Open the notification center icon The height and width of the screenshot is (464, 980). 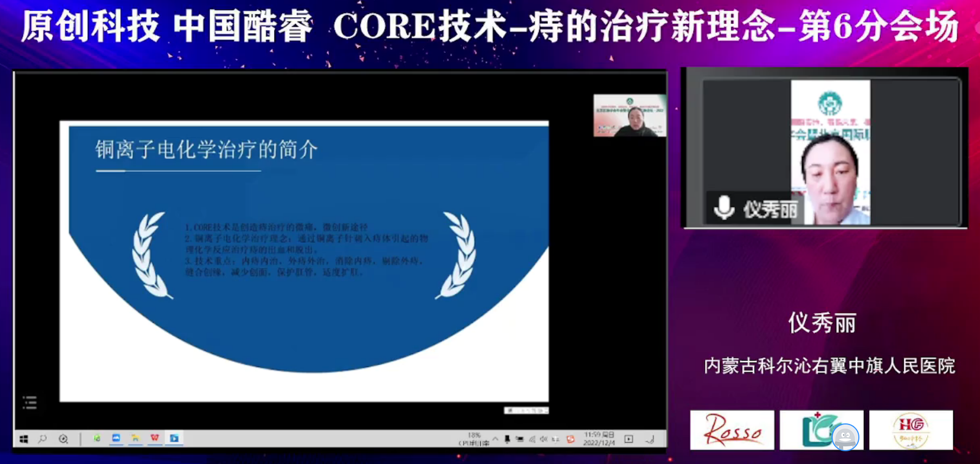(x=629, y=439)
